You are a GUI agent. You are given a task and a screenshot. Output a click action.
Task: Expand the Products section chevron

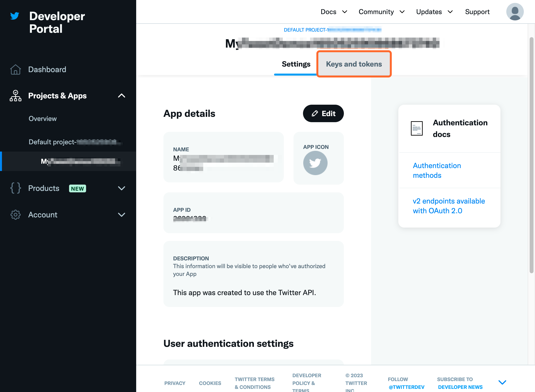(x=122, y=188)
